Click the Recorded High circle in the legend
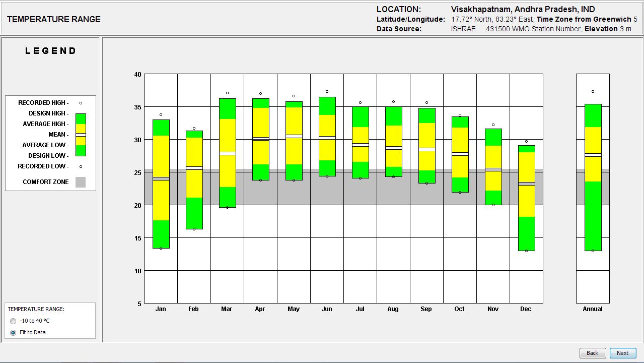 tap(81, 103)
